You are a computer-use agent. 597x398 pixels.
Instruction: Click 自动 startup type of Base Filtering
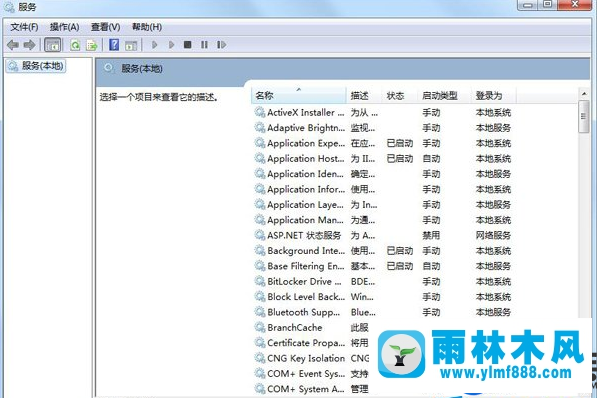click(431, 266)
